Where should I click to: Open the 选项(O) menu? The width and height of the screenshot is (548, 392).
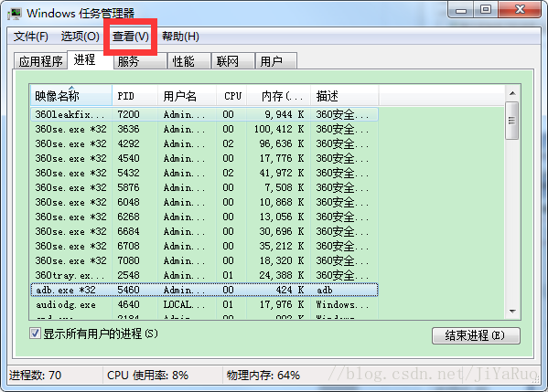pyautogui.click(x=80, y=37)
